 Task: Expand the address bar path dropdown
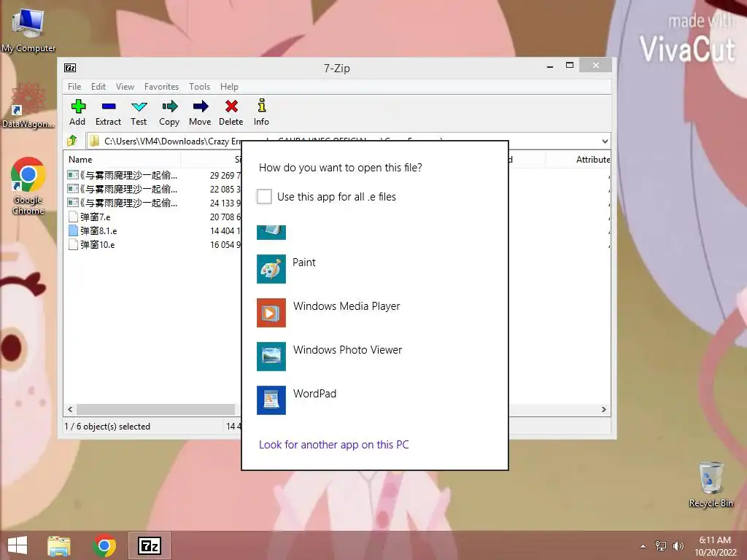(605, 141)
